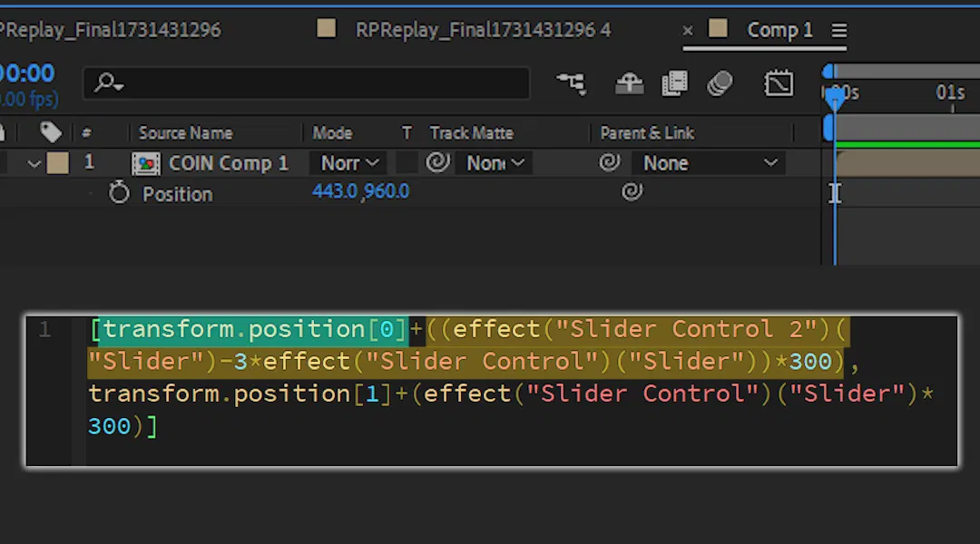The height and width of the screenshot is (544, 980).
Task: Click the fps readout under the timecode
Action: tap(29, 100)
